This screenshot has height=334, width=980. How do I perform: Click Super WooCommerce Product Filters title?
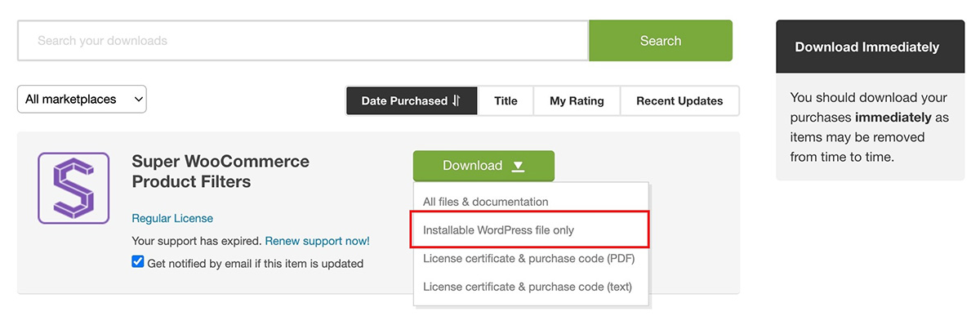pyautogui.click(x=220, y=171)
